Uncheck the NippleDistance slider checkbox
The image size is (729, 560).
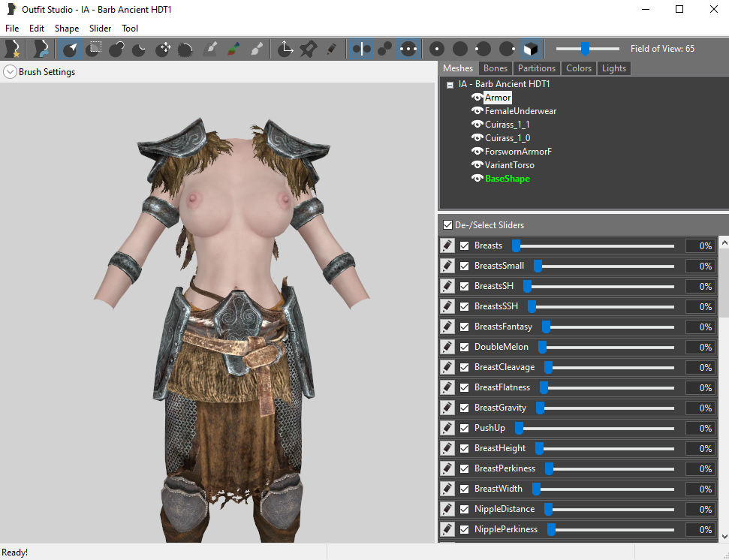point(464,510)
